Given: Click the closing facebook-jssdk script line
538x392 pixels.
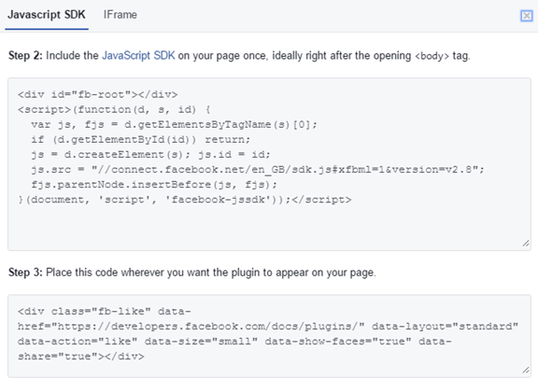Looking at the screenshot, I should point(185,200).
